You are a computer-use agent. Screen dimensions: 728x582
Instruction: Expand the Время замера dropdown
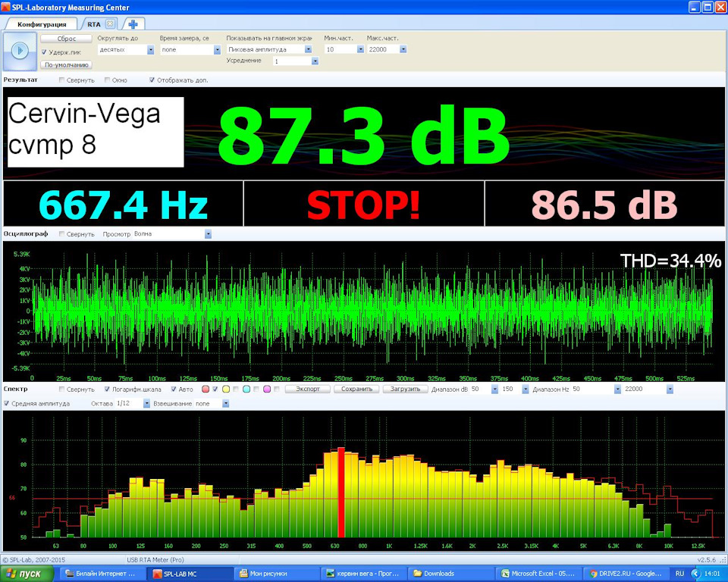(x=217, y=50)
